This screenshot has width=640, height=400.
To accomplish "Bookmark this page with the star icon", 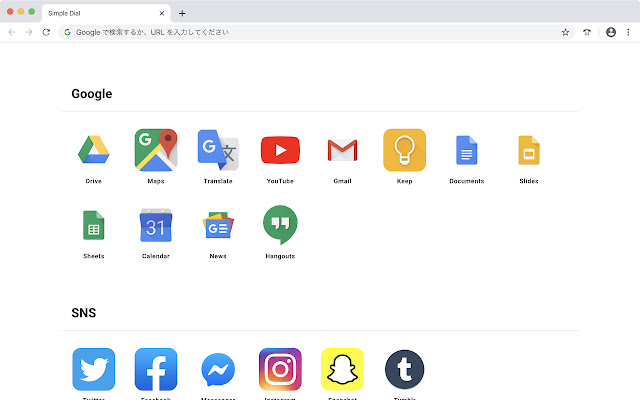I will click(x=565, y=32).
